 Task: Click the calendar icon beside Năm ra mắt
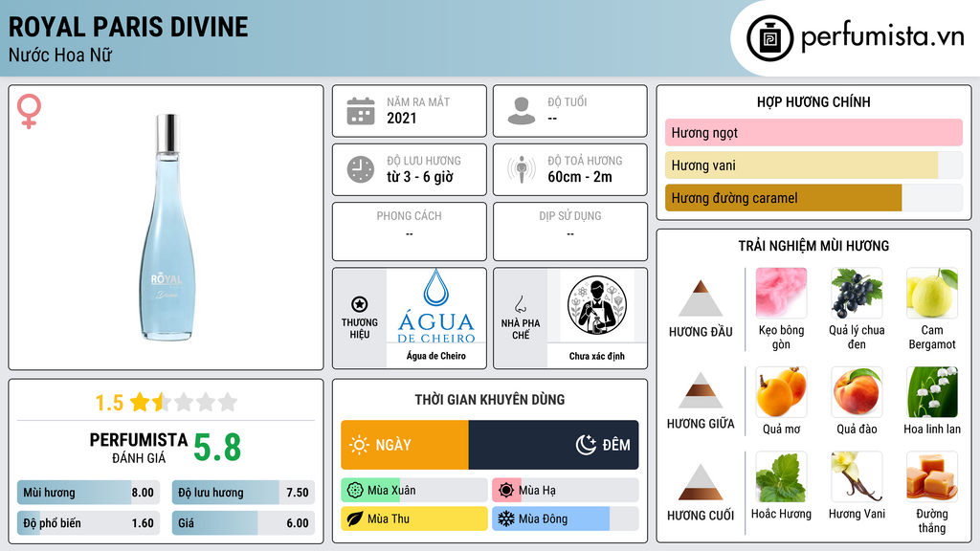click(x=361, y=111)
